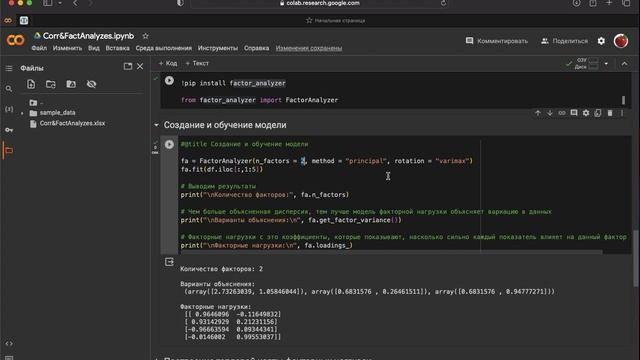The image size is (640, 360).
Task: Open the table of contents sidebar icon
Action: (9, 68)
